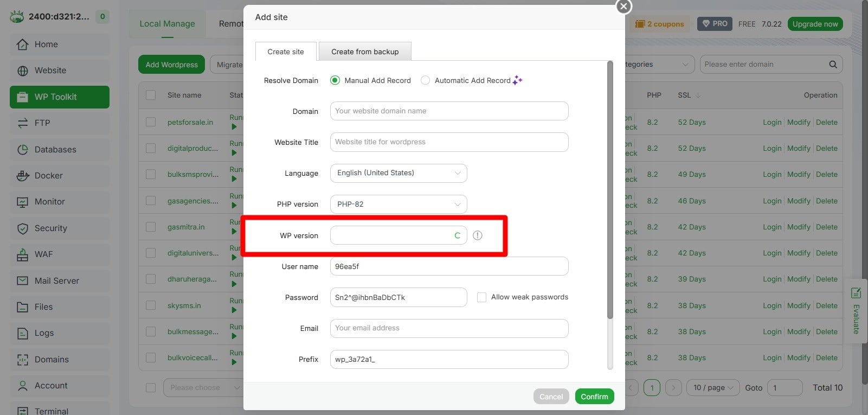Open the Mail Server envelope icon
This screenshot has width=868, height=415.
tap(22, 281)
